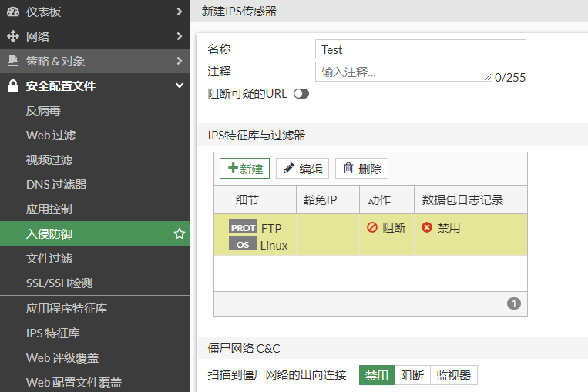Click the 新建 button to add filter
588x392 pixels.
click(x=245, y=169)
